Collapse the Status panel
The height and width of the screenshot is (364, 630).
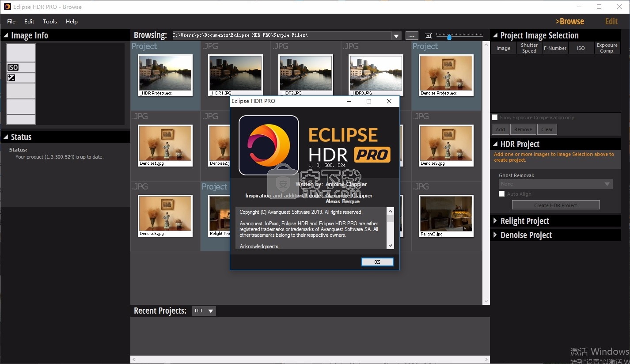pyautogui.click(x=6, y=137)
